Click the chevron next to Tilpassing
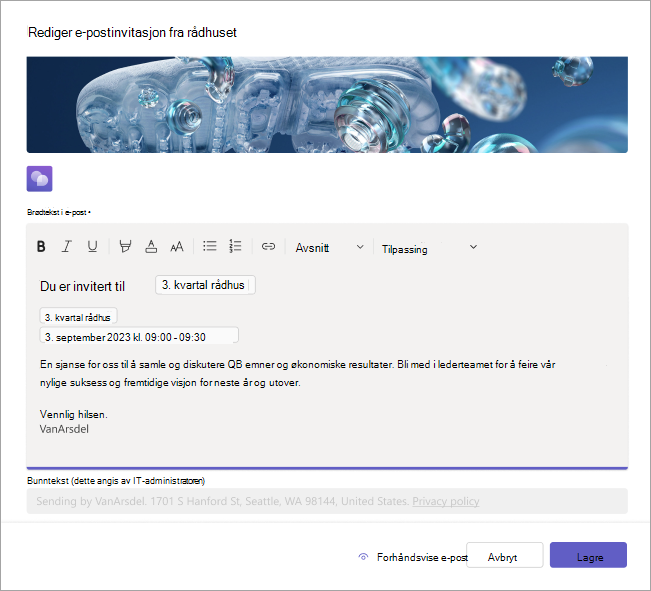 tap(473, 247)
